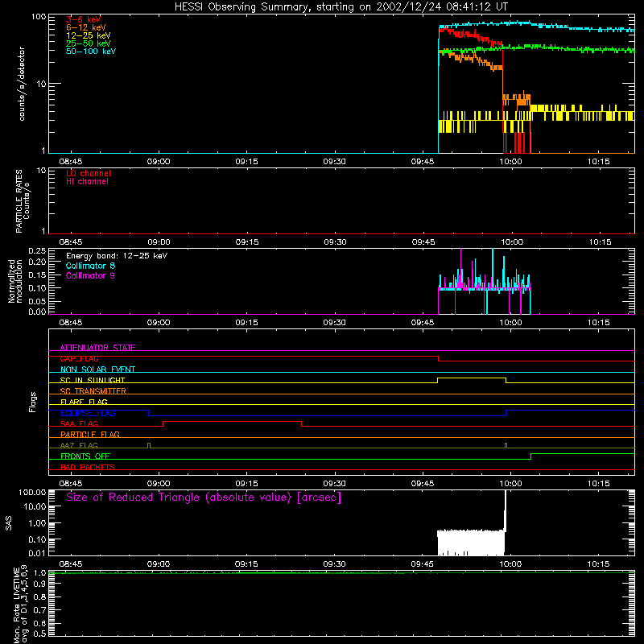Viewport: 644px width, 644px height.
Task: Click the 08:45 tick under the counts panel
Action: [x=70, y=162]
